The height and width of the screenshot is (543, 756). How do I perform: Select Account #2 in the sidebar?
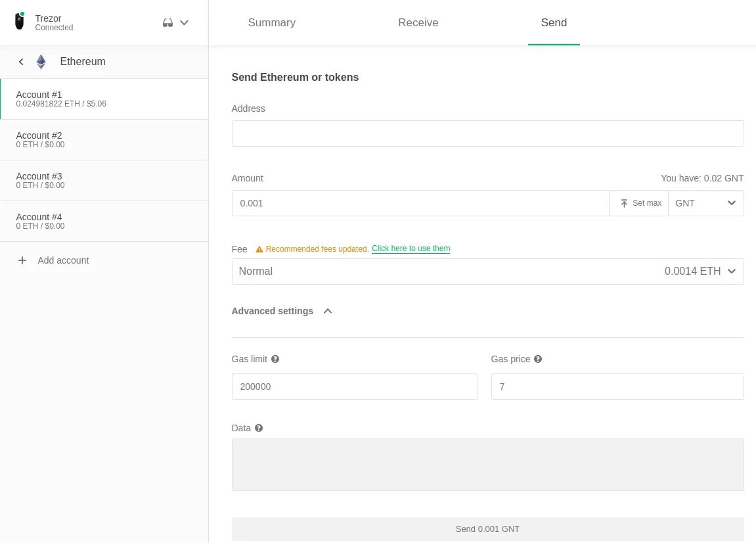tap(104, 139)
